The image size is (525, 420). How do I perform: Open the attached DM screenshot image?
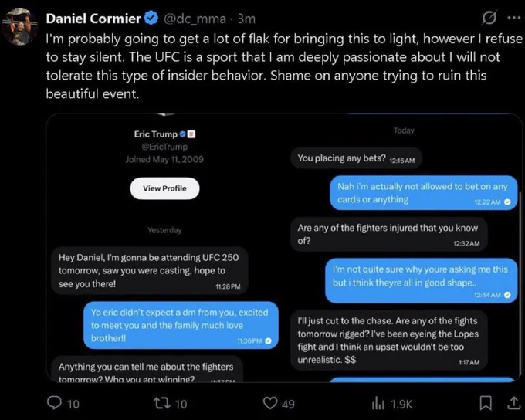point(284,248)
